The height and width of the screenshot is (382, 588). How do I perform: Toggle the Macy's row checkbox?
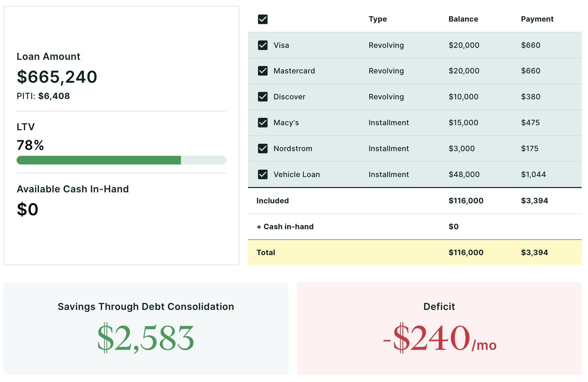[x=263, y=123]
